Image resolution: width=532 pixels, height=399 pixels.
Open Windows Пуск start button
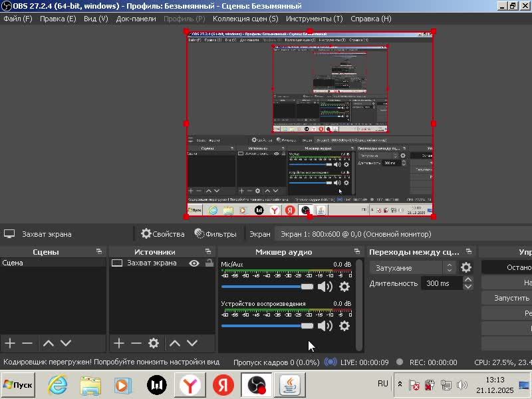click(18, 384)
